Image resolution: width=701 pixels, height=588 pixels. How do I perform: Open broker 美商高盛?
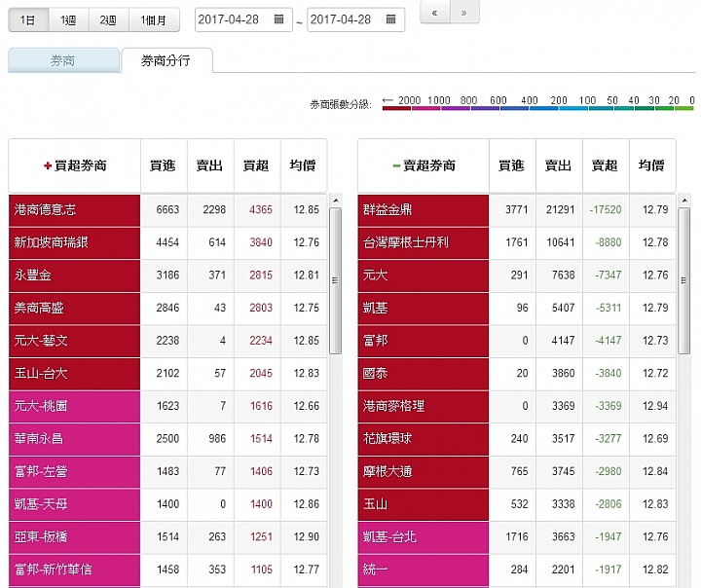pos(74,308)
